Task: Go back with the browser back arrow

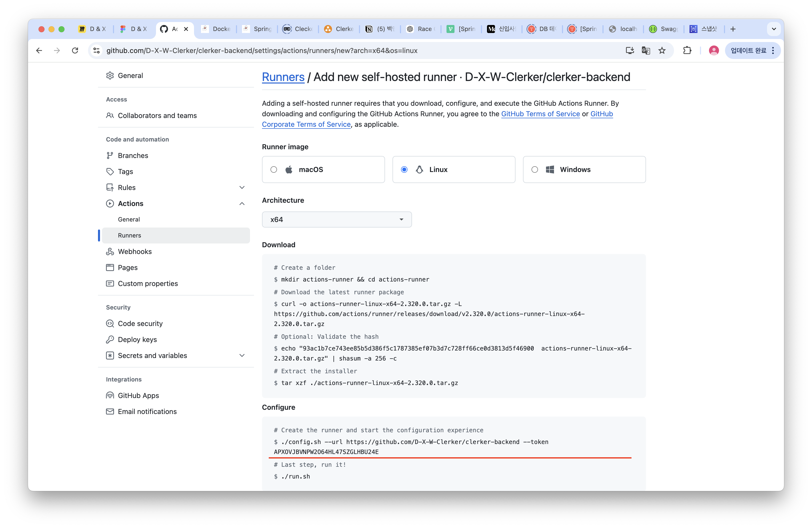Action: [39, 50]
